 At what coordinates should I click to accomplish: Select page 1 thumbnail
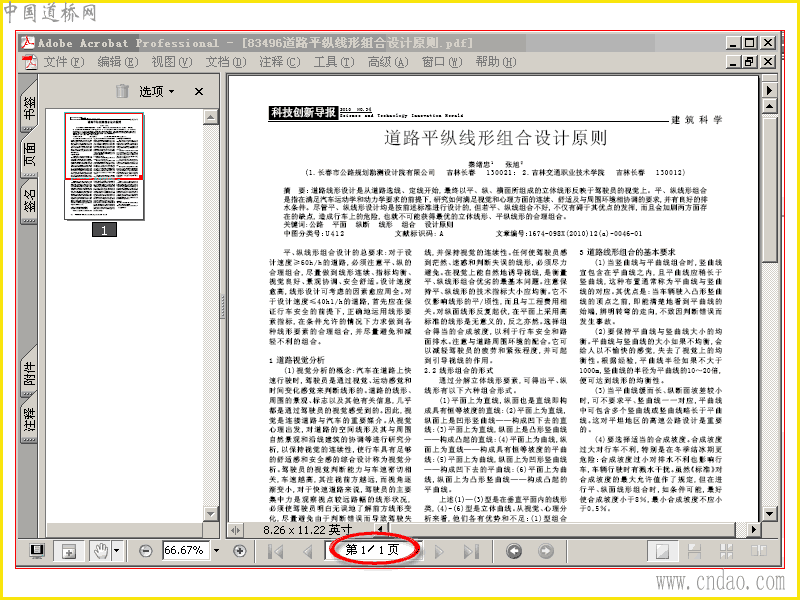point(104,166)
